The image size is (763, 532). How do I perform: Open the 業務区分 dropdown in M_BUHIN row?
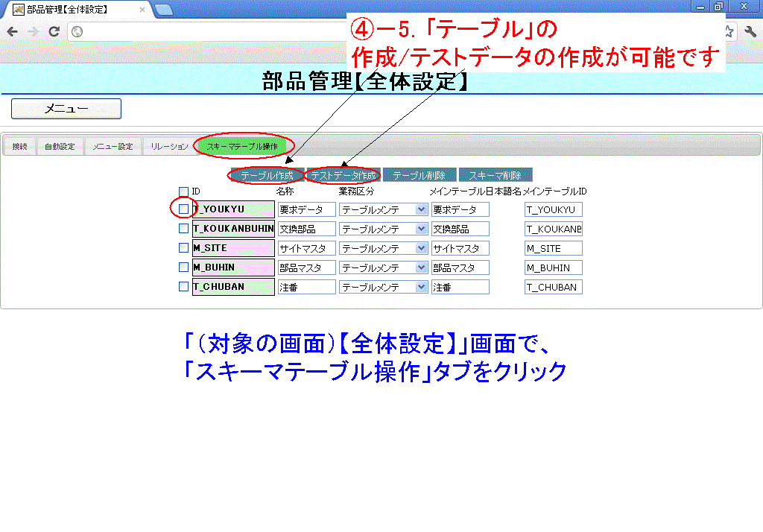tap(422, 267)
